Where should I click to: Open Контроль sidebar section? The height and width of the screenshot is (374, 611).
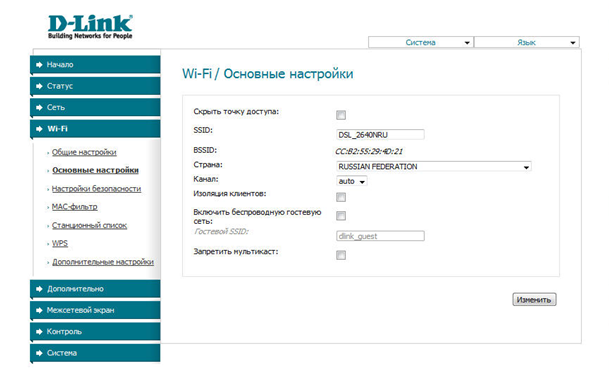click(x=95, y=332)
